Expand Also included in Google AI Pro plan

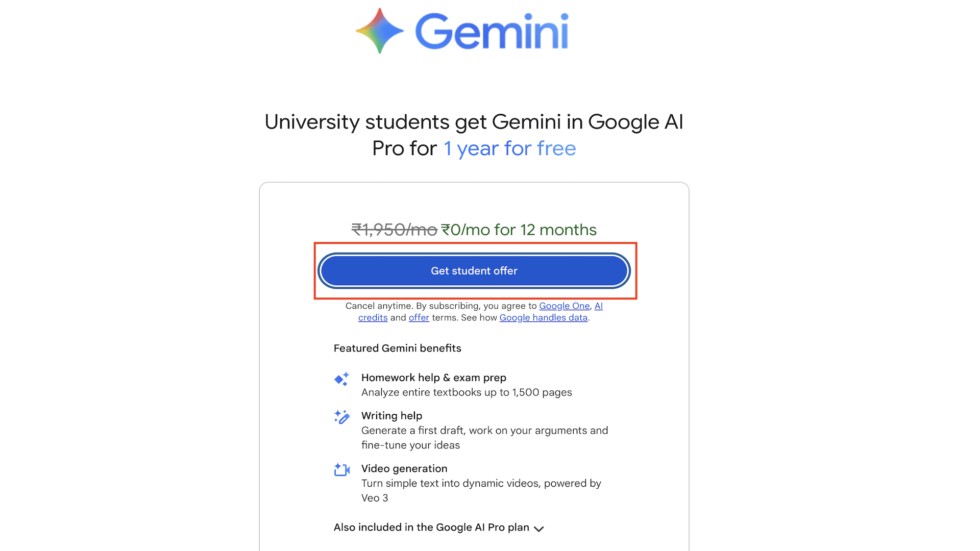pos(431,527)
